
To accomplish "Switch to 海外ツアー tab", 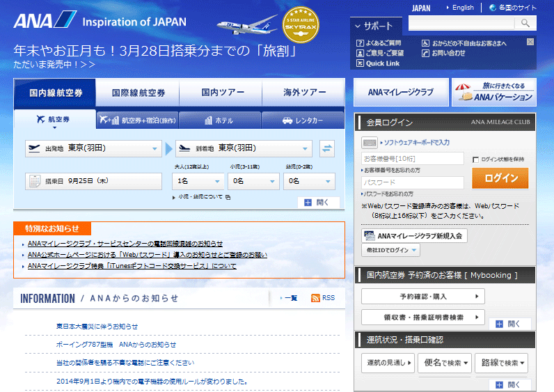I will (x=303, y=93).
